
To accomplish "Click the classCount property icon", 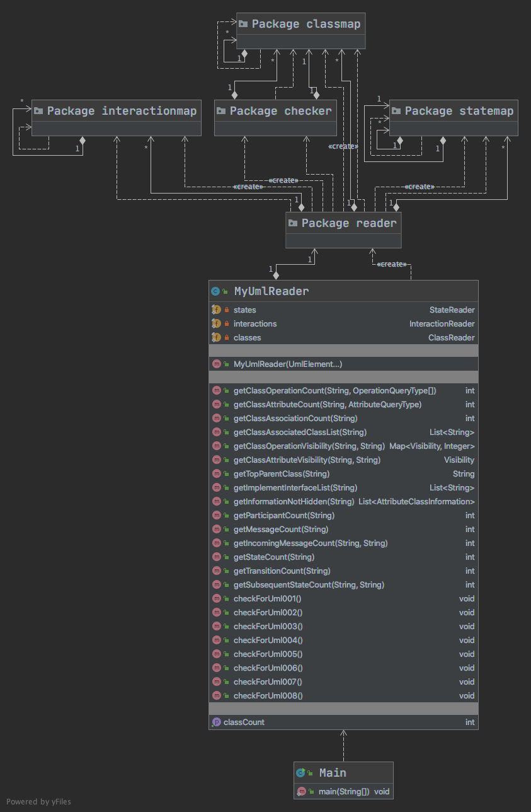I will point(217,722).
